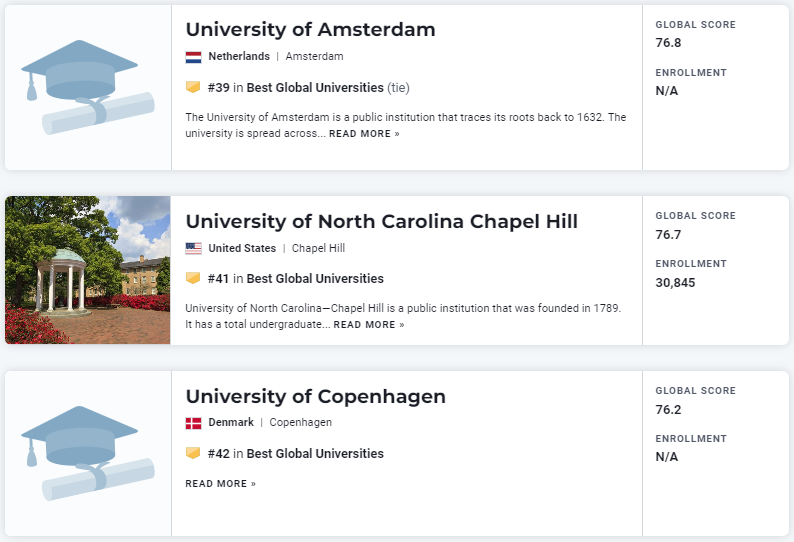Open the University of Amsterdam title link
This screenshot has width=794, height=542.
(310, 29)
